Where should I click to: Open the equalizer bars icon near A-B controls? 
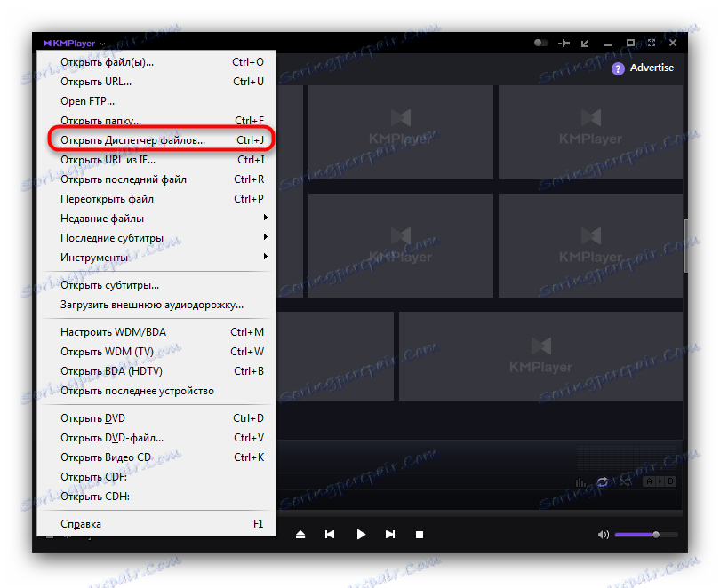coord(580,481)
